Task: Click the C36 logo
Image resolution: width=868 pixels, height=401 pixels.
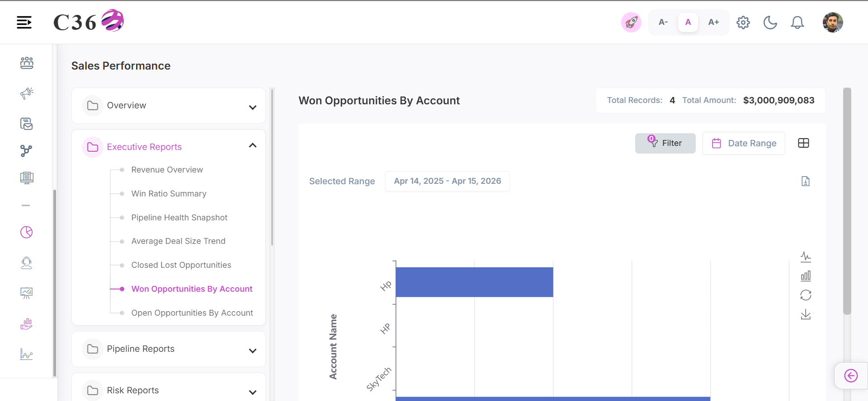Action: (89, 21)
